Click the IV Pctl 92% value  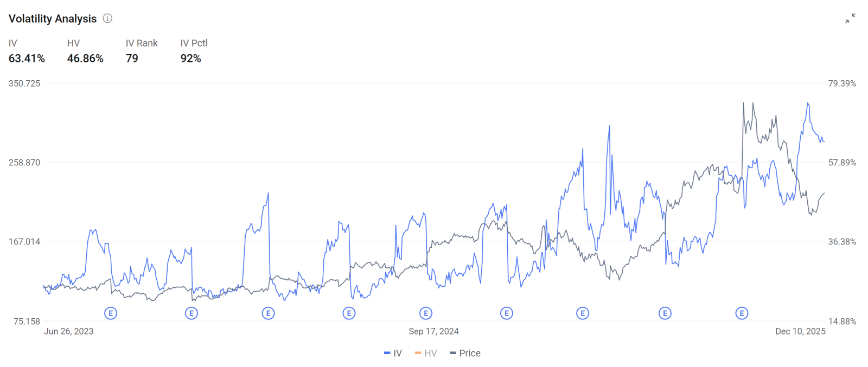191,59
